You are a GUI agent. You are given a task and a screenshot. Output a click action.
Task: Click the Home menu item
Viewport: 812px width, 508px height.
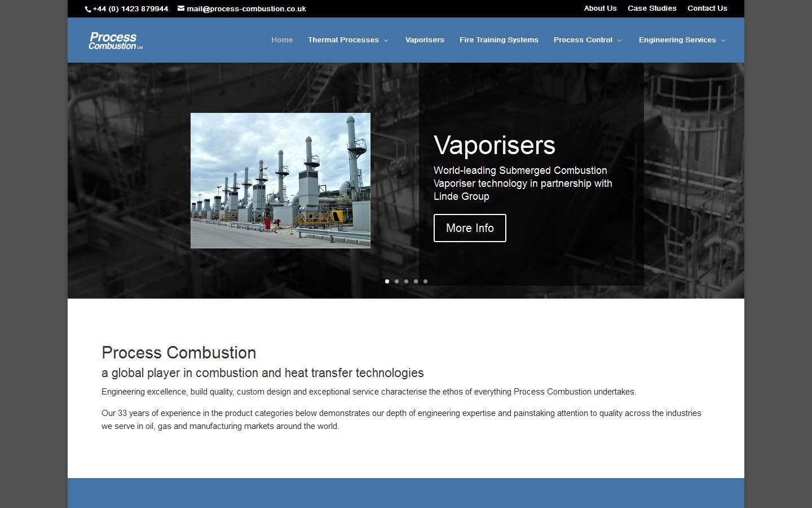click(x=282, y=40)
